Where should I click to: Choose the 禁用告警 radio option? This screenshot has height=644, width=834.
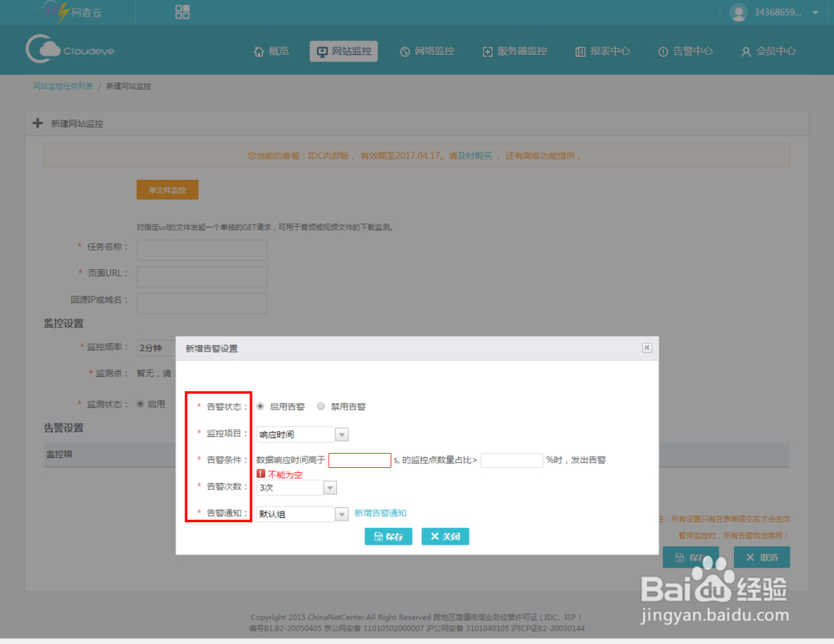[x=320, y=406]
